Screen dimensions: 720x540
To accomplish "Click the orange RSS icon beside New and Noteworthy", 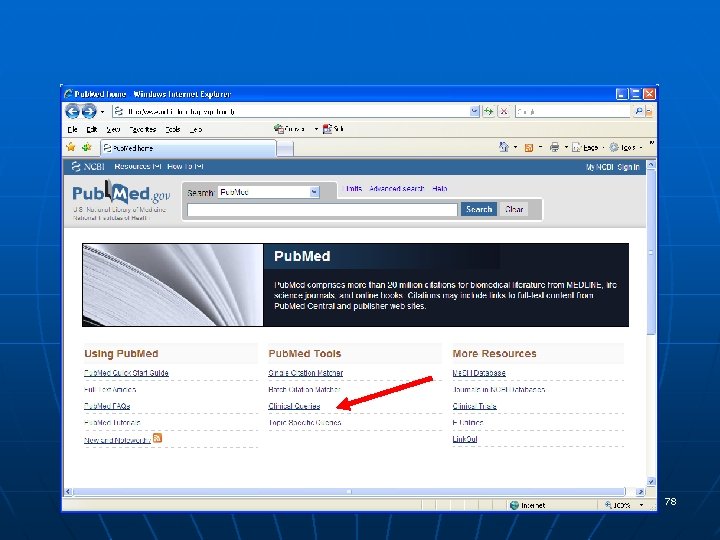I will (x=157, y=438).
